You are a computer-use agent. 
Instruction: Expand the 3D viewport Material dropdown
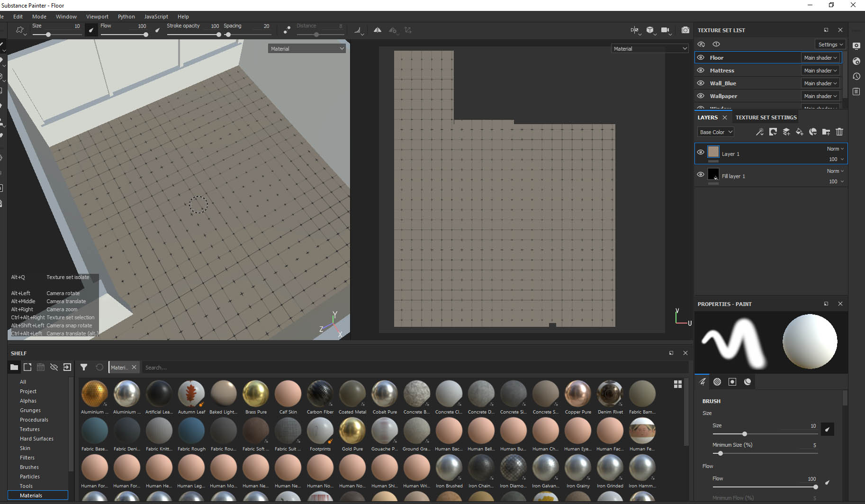tap(307, 49)
